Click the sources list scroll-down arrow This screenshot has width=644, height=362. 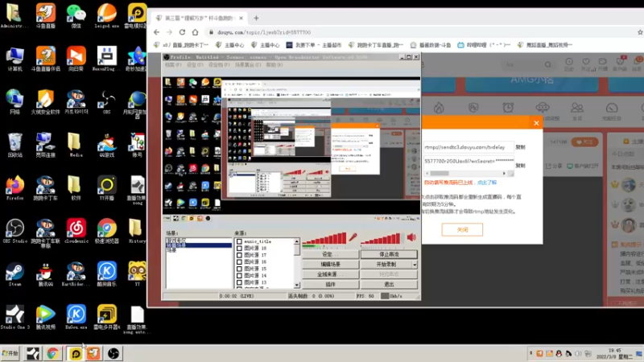[297, 285]
